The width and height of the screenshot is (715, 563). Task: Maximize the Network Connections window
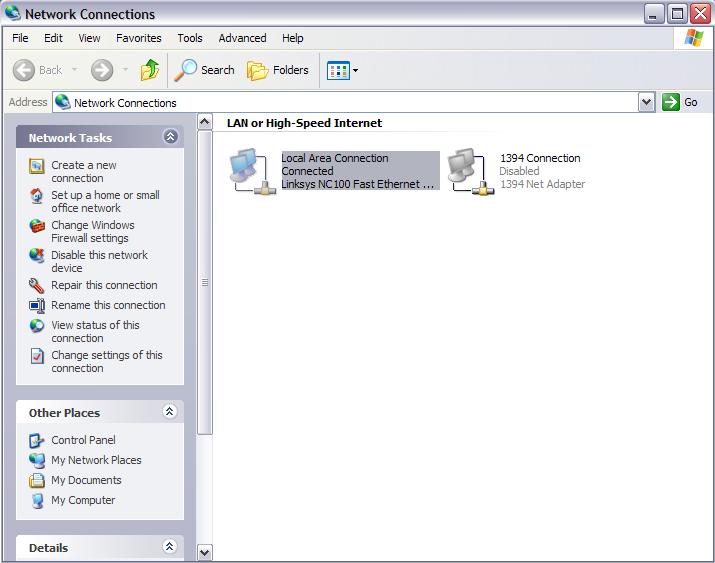tap(677, 14)
